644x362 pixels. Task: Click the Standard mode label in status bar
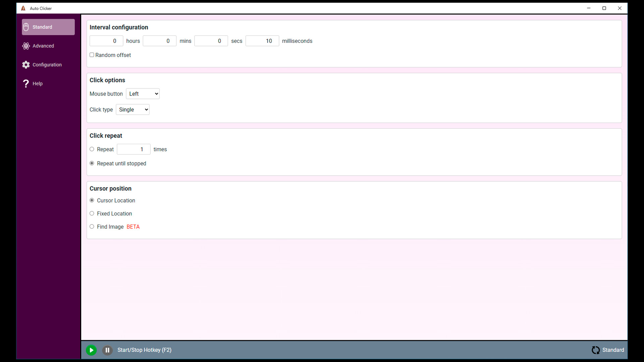coord(613,350)
